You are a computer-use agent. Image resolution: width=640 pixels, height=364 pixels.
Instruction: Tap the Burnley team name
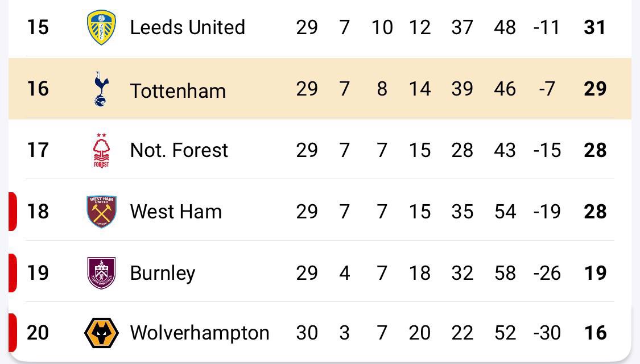click(x=162, y=273)
